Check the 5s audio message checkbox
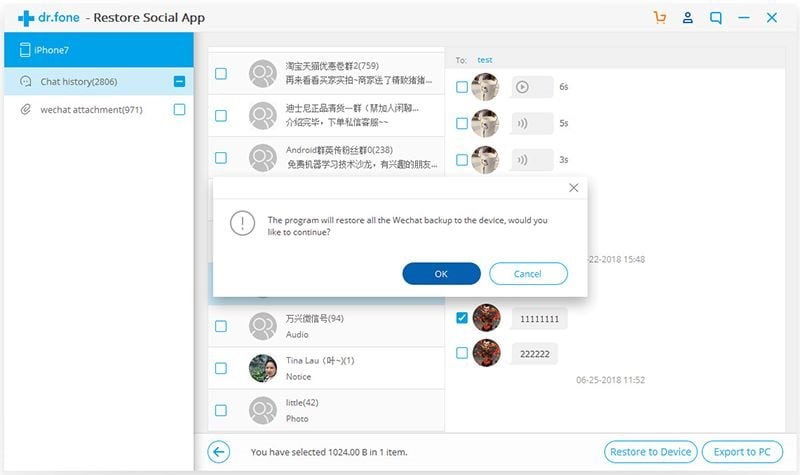The width and height of the screenshot is (800, 475). (462, 123)
